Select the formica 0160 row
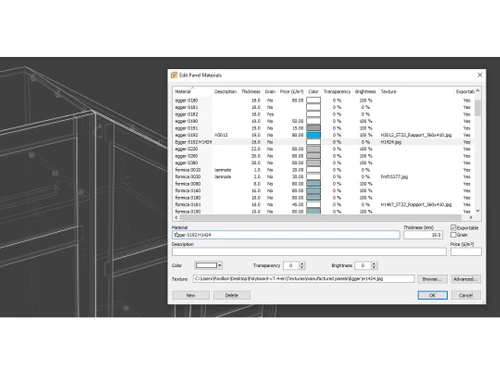Viewport: 500px width, 375px height. point(323,191)
